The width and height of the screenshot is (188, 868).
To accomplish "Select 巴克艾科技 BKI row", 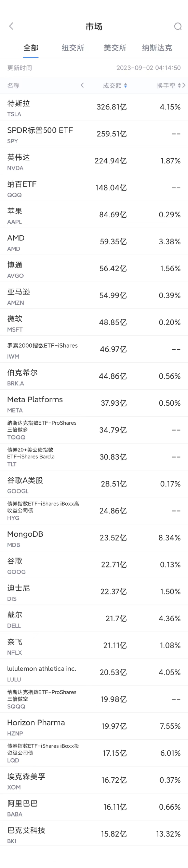I will click(x=94, y=834).
